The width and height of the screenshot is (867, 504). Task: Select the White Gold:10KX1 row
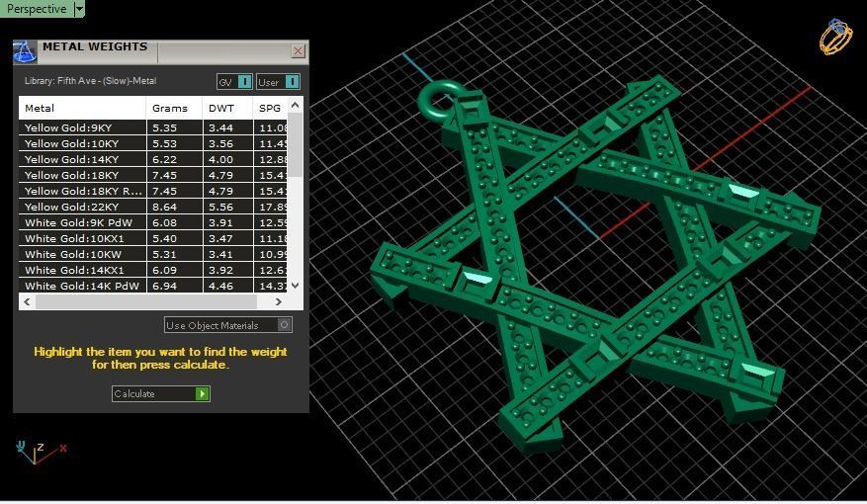(x=153, y=239)
